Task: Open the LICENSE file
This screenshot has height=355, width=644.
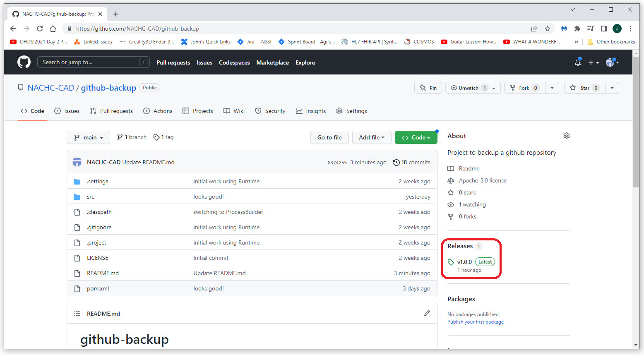Action: (x=97, y=258)
